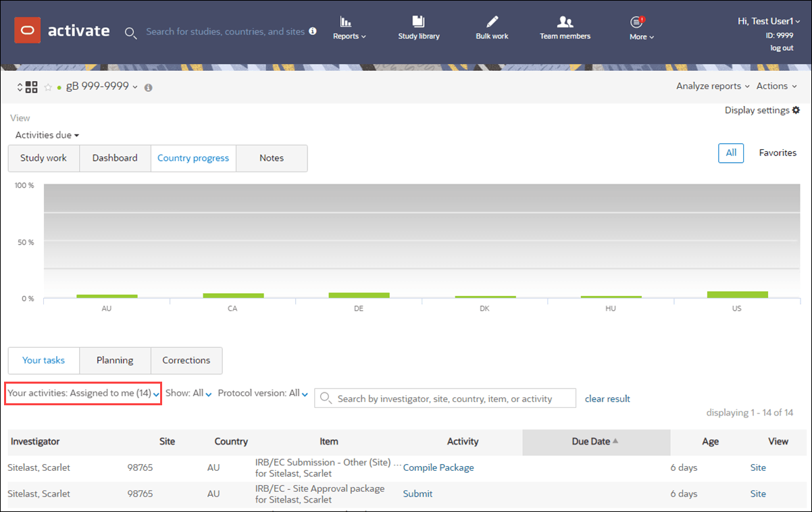Select the Planning tab
Image resolution: width=812 pixels, height=512 pixels.
[x=115, y=361]
